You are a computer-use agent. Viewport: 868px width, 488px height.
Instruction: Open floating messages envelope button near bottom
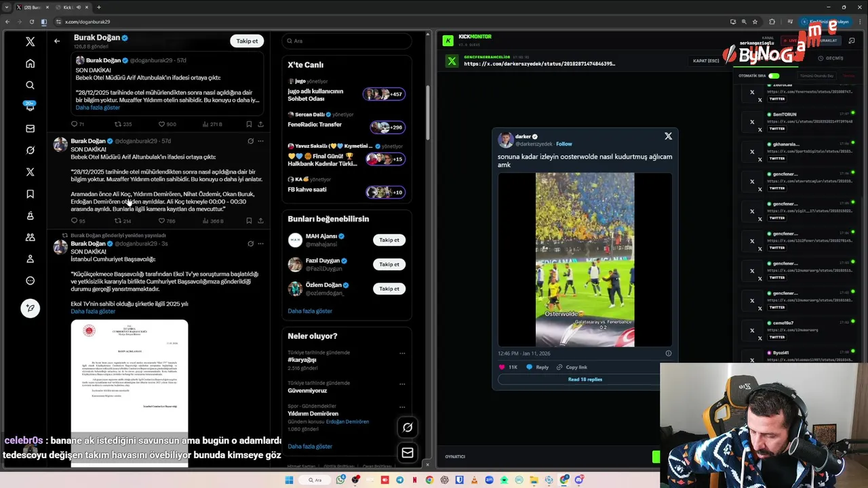pos(408,453)
